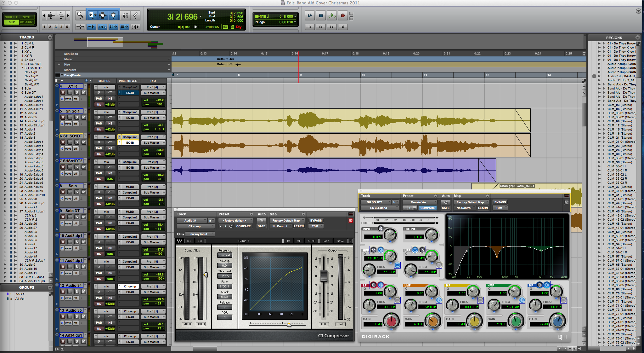Click COMPARE in the EQ plugin
644x353 pixels.
click(x=427, y=208)
